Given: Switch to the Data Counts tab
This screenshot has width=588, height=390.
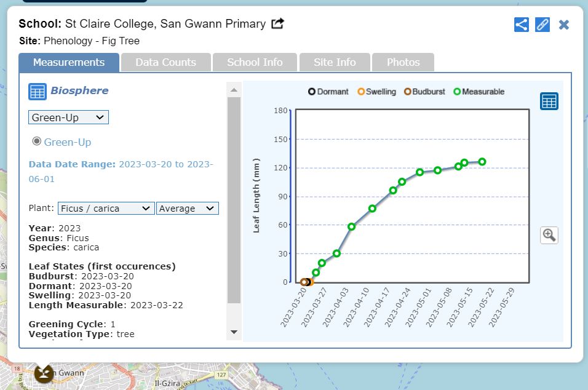Looking at the screenshot, I should [165, 62].
